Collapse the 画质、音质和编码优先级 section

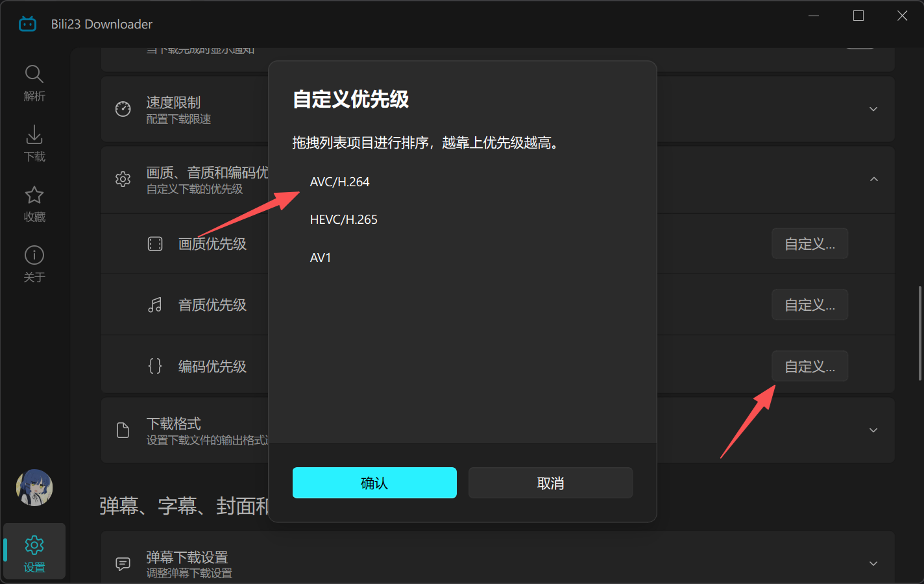pos(873,179)
